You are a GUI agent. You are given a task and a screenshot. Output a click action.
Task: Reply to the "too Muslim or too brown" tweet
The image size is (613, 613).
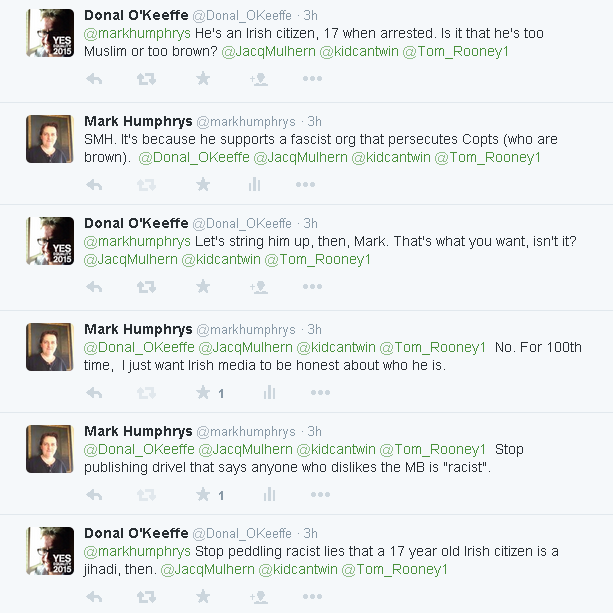coord(94,78)
